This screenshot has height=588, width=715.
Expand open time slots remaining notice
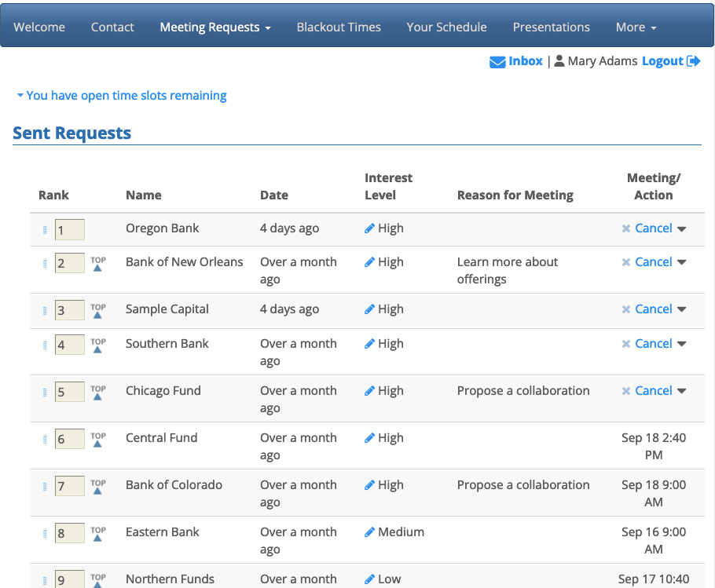coord(121,96)
